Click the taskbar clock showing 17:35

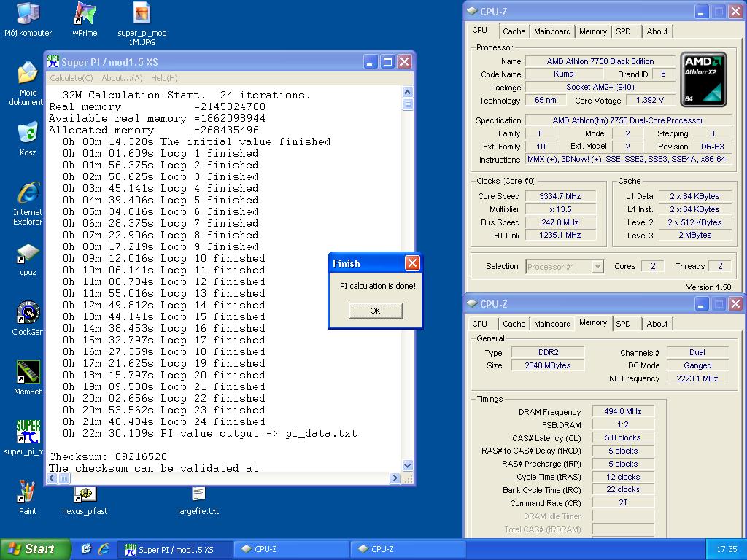click(727, 549)
